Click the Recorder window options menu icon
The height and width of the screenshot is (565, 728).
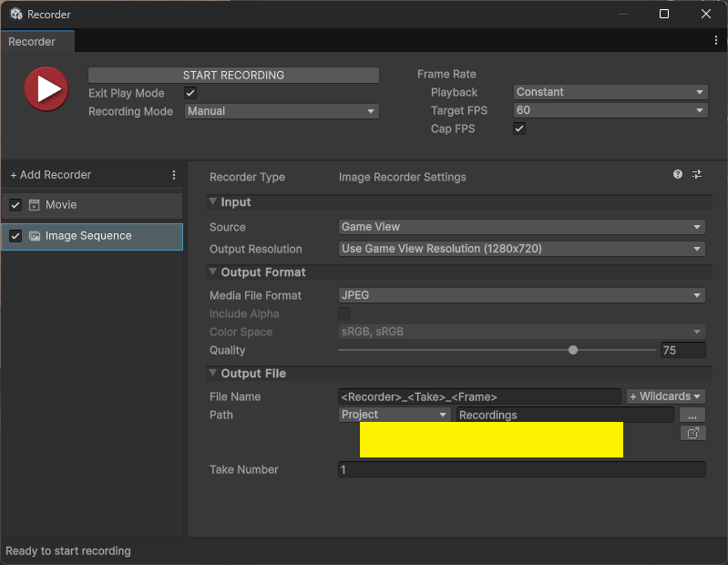pos(716,41)
